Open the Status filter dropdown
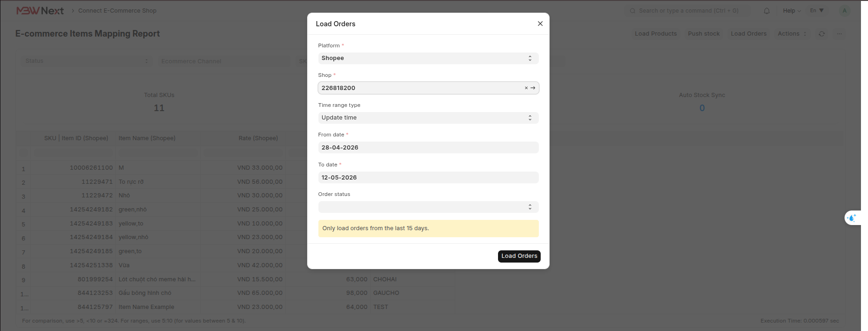Image resolution: width=868 pixels, height=331 pixels. (x=86, y=61)
